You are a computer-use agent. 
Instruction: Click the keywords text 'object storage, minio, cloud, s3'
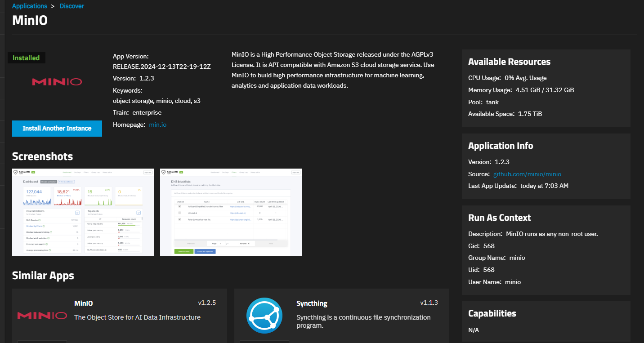click(x=157, y=101)
